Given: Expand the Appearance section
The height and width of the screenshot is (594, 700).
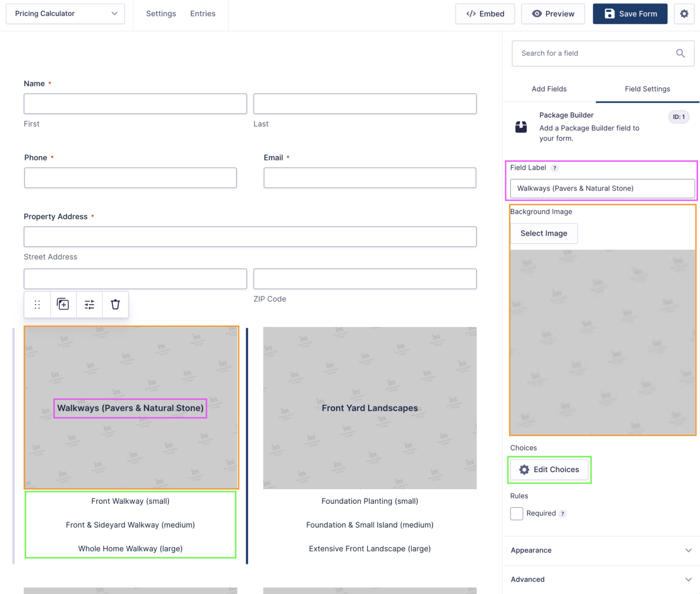Looking at the screenshot, I should 601,550.
